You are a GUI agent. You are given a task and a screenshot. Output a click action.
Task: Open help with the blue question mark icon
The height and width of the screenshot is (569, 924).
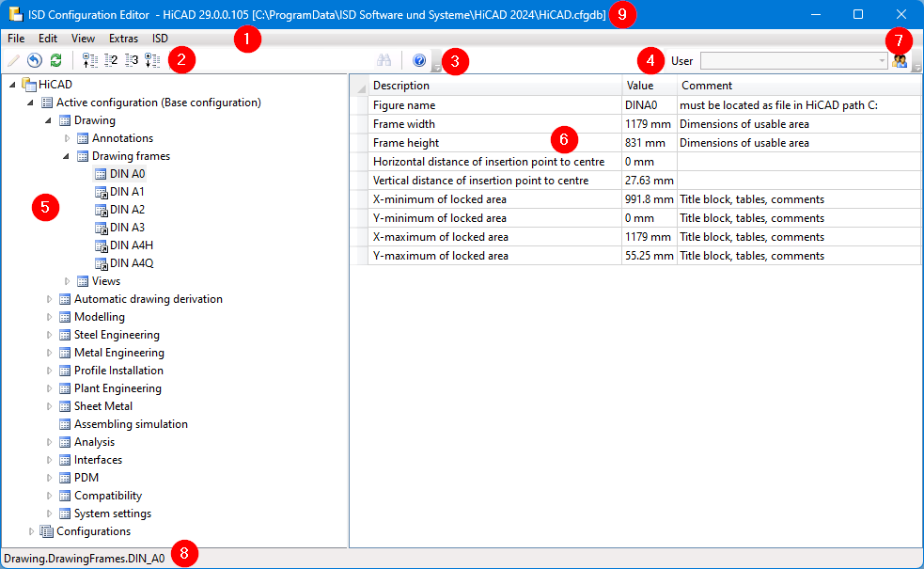pos(419,60)
